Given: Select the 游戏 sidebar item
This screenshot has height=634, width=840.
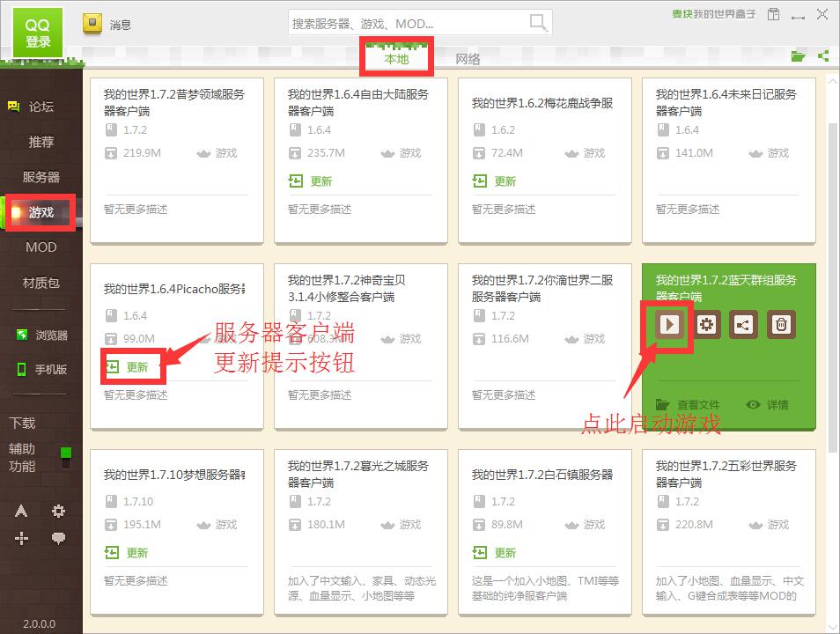Looking at the screenshot, I should [41, 212].
